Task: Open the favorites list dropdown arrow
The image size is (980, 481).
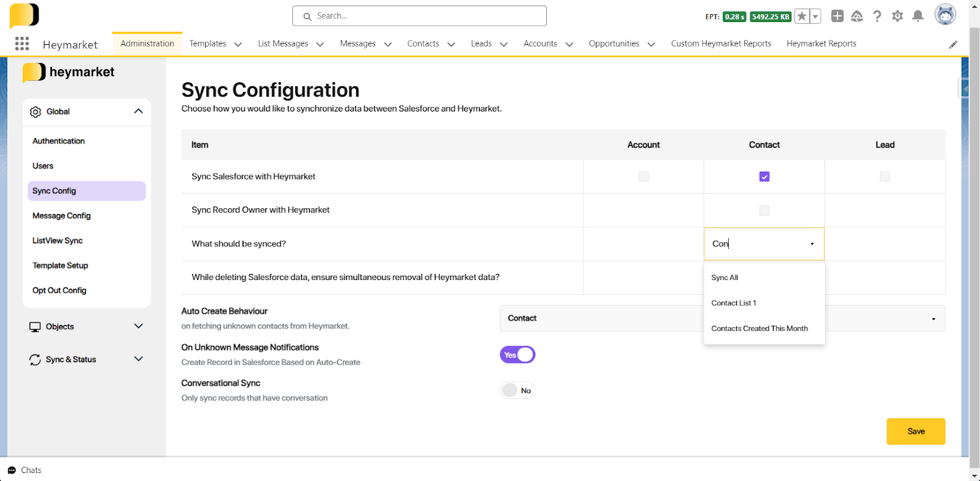Action: 815,17
